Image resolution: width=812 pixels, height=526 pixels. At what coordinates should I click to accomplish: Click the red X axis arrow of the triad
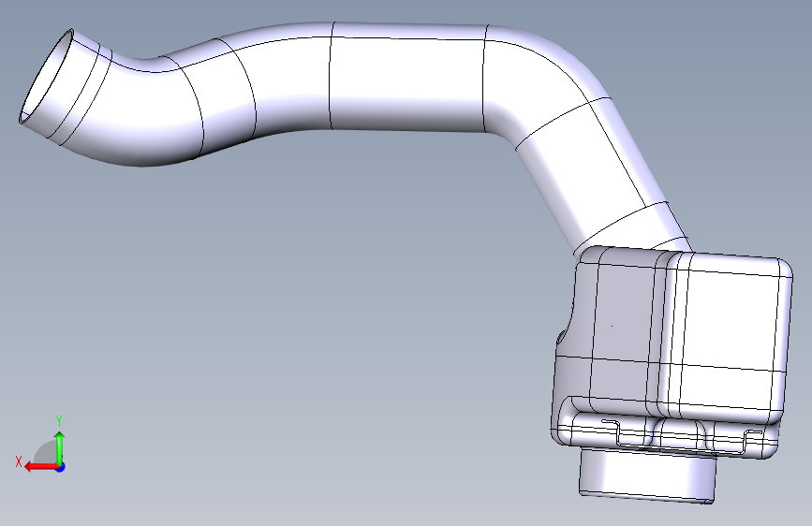(x=41, y=467)
